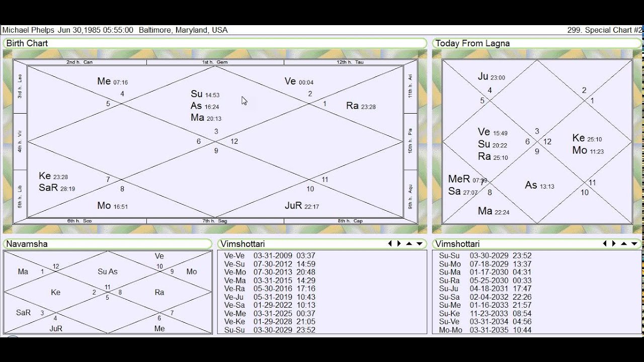Click up arrow in Su-Mo Vimshottari panel header

624,244
